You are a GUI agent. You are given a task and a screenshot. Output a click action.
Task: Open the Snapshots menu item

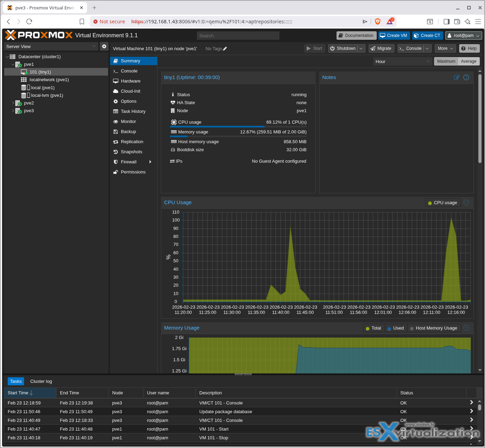(131, 152)
